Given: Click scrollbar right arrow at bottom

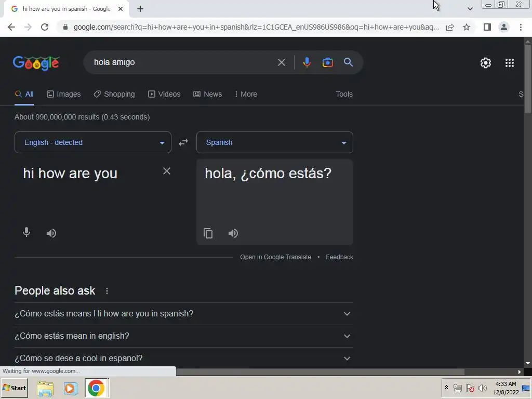Looking at the screenshot, I should (x=520, y=372).
